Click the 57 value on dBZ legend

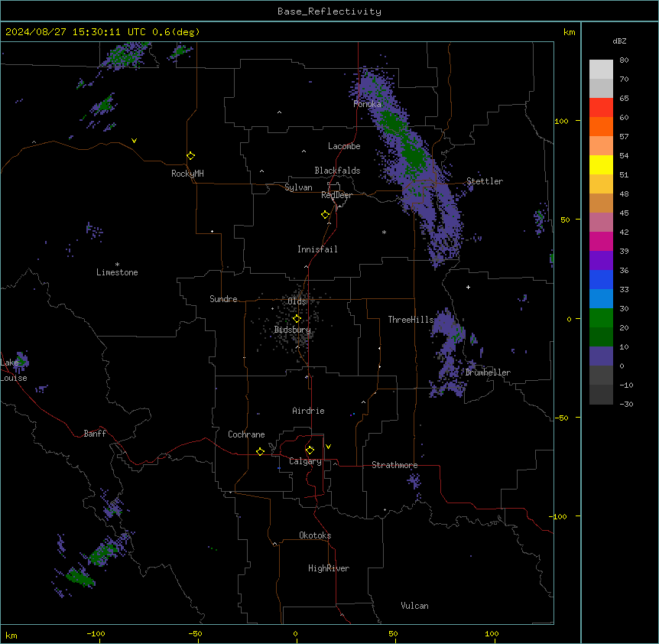click(624, 137)
